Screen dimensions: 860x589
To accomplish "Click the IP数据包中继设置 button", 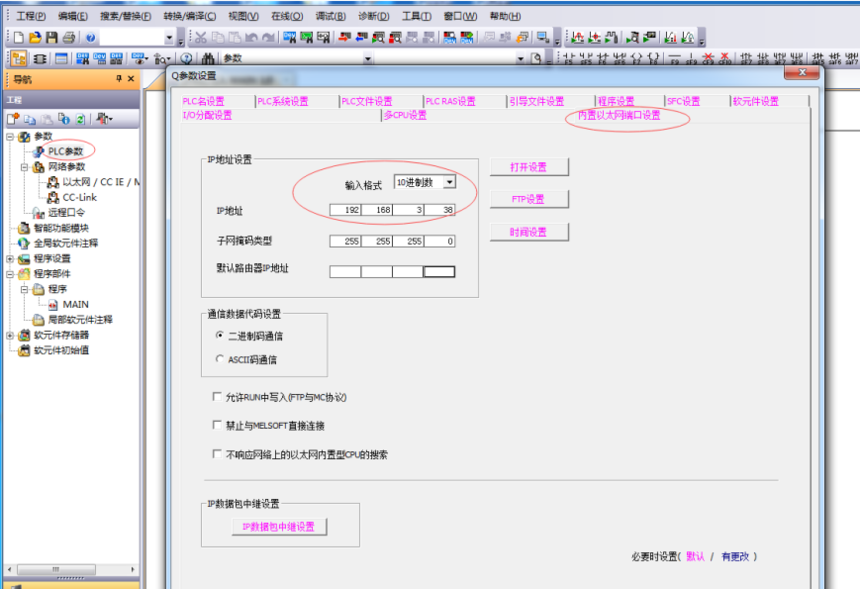I will click(279, 526).
